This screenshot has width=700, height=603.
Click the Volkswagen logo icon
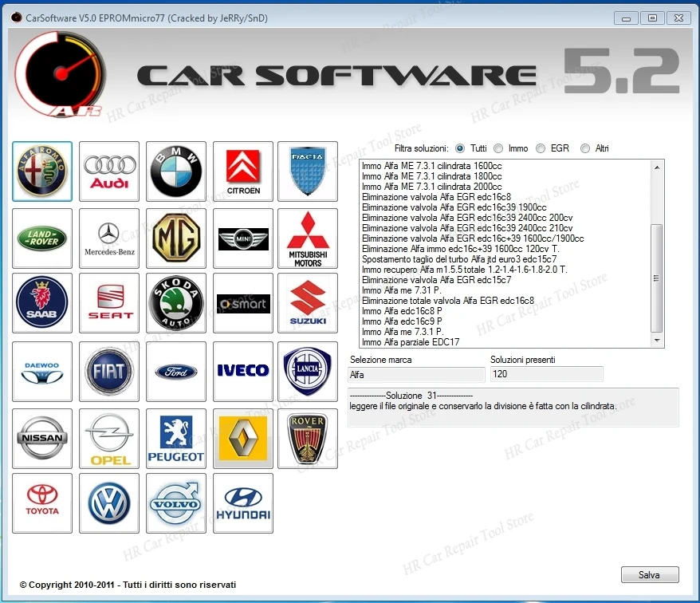click(x=108, y=503)
